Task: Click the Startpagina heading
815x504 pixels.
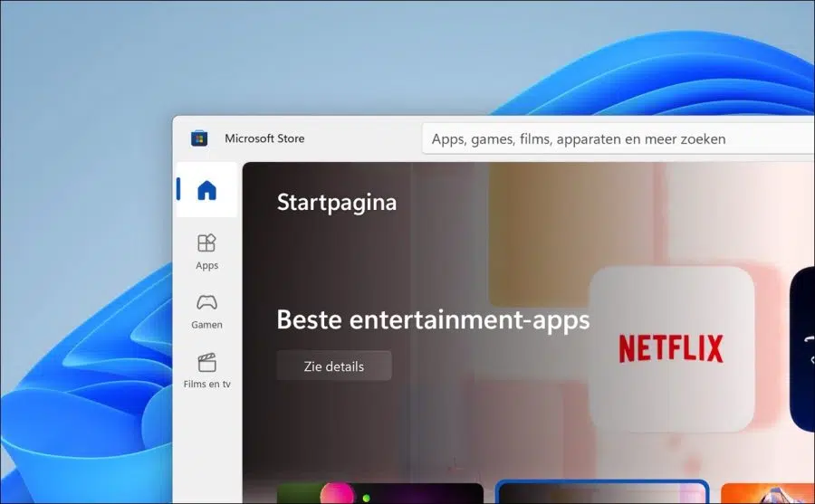Action: (337, 202)
